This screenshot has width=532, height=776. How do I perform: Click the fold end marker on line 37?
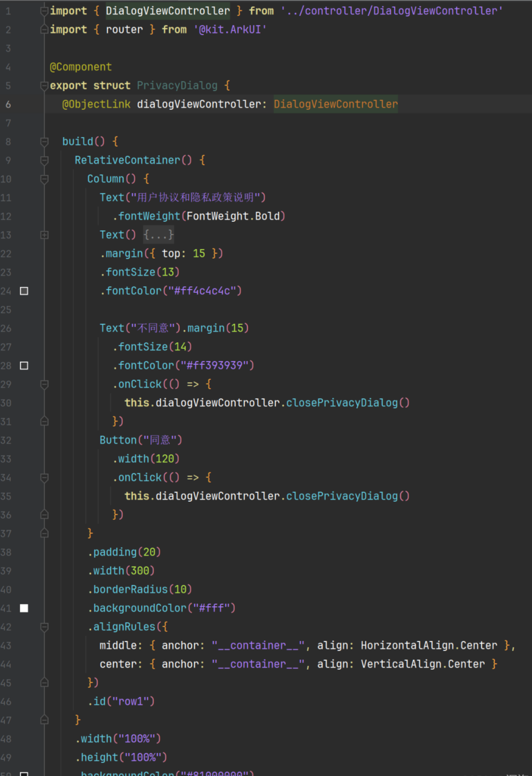pyautogui.click(x=45, y=533)
